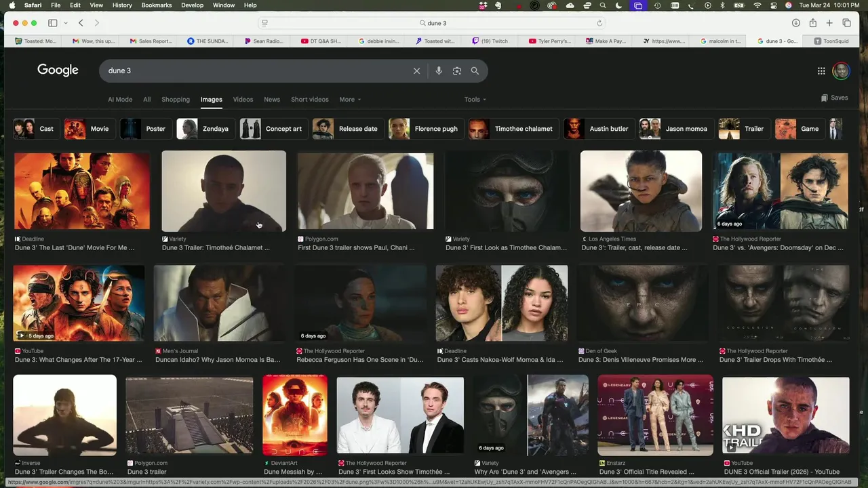Open the Los Angeles Times Zendaya image

[x=641, y=191]
